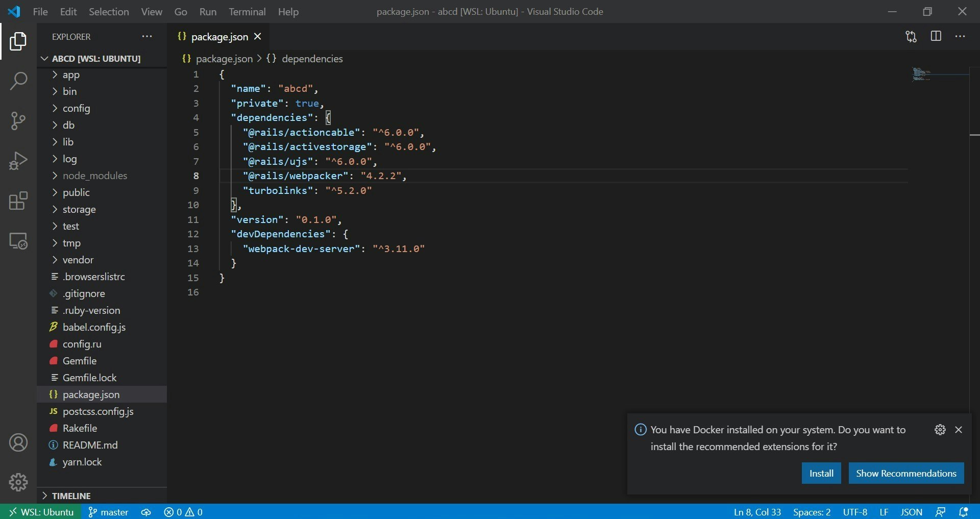Select the package.json editor tab
980x519 pixels.
[218, 36]
